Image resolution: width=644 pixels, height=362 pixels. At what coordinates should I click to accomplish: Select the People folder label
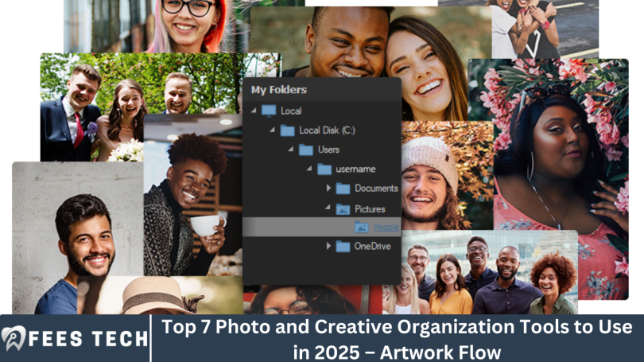tap(386, 228)
